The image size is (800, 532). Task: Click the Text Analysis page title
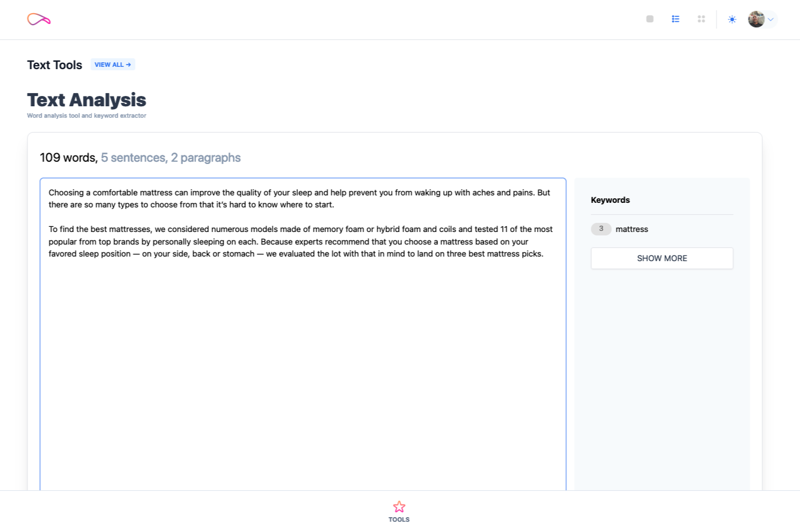[x=86, y=100]
